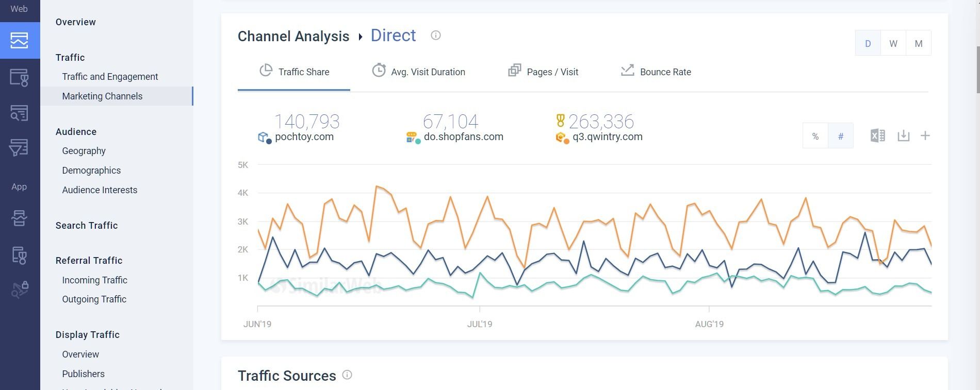Screen dimensions: 980x390
Task: Open the Traffic Share tab
Action: click(x=294, y=72)
